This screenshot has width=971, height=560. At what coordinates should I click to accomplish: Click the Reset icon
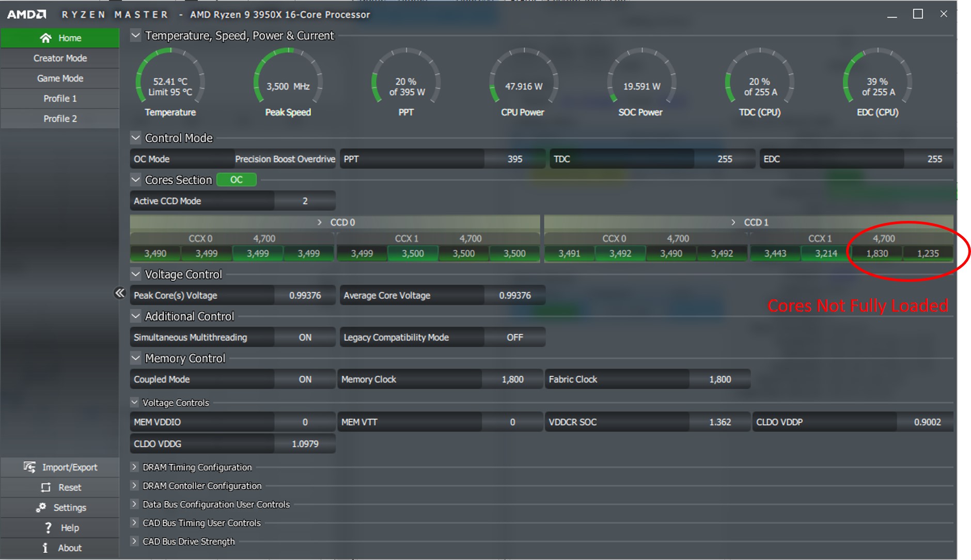click(46, 487)
